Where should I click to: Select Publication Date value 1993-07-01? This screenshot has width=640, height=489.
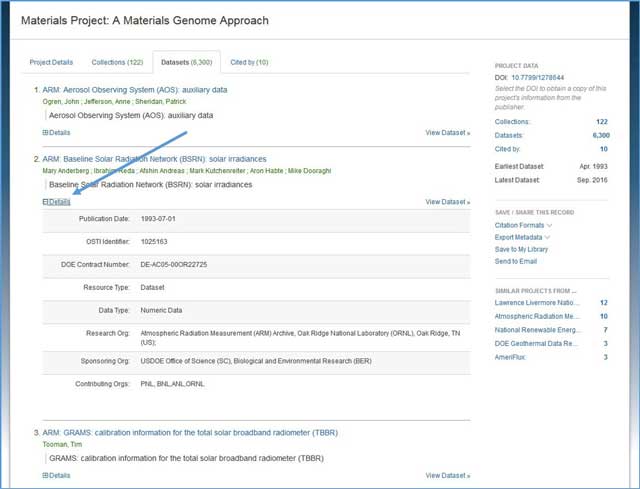(158, 219)
